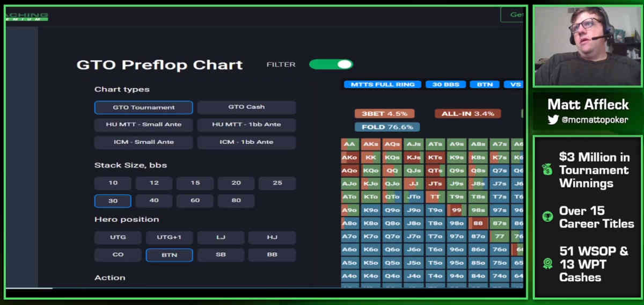Choose UTG hero position
The width and height of the screenshot is (644, 305).
coord(118,237)
